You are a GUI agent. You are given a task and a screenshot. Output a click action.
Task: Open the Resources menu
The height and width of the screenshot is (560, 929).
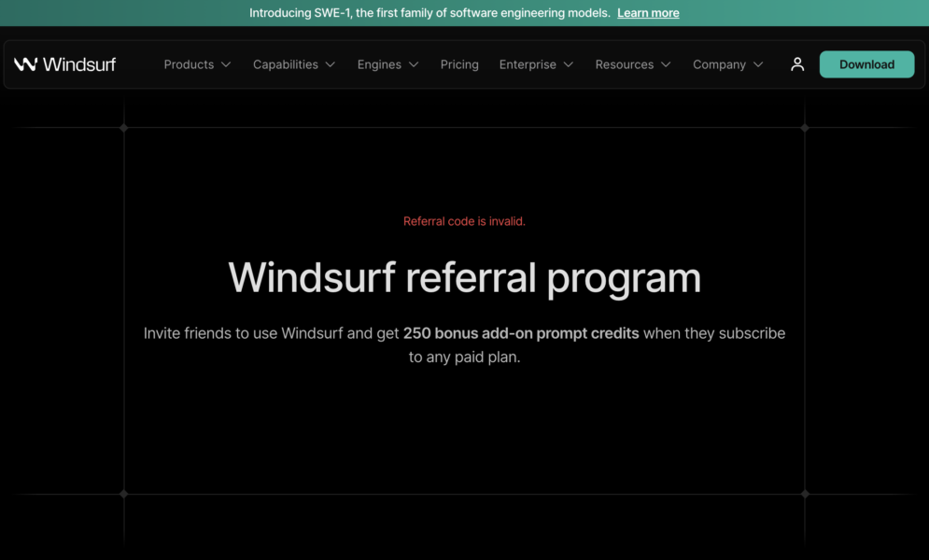coord(633,63)
